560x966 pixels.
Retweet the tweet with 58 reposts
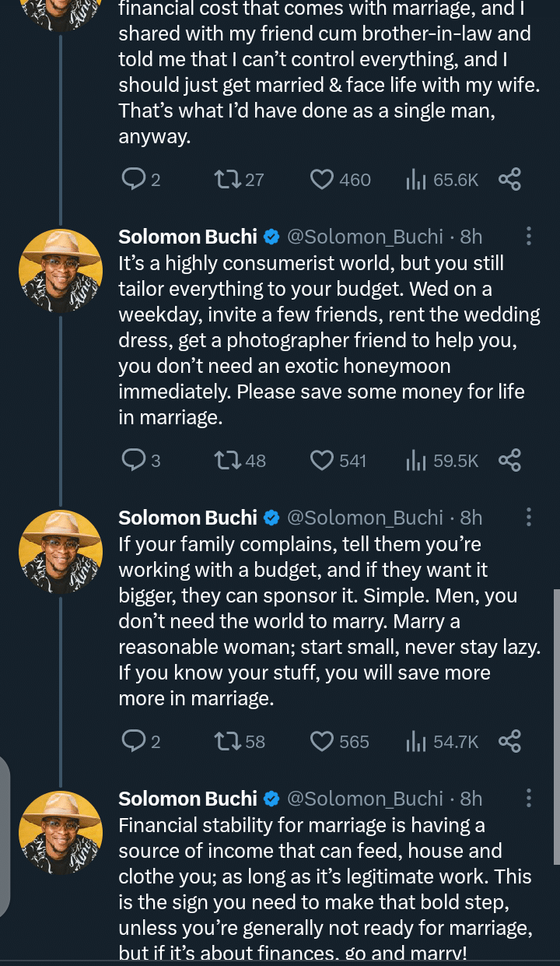(227, 742)
